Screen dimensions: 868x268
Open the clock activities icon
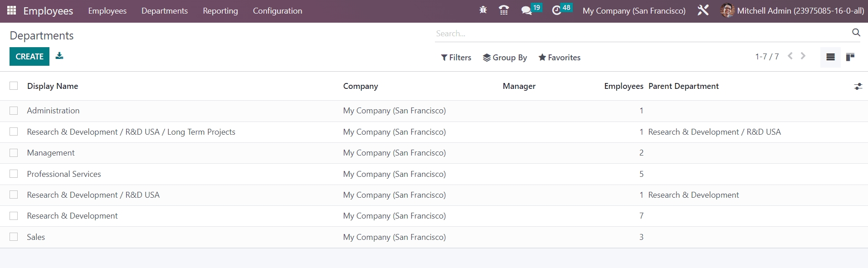(x=556, y=10)
